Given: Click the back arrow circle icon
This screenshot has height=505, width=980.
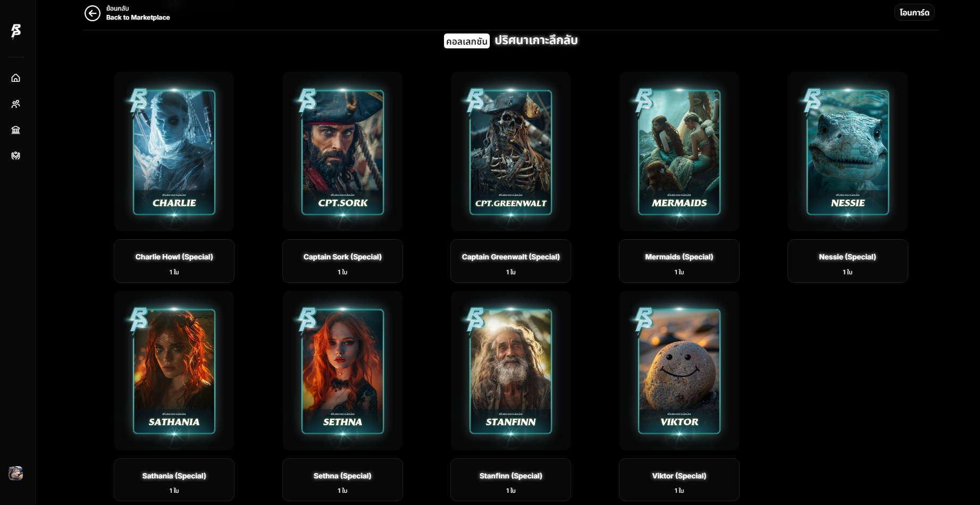Looking at the screenshot, I should (x=93, y=13).
